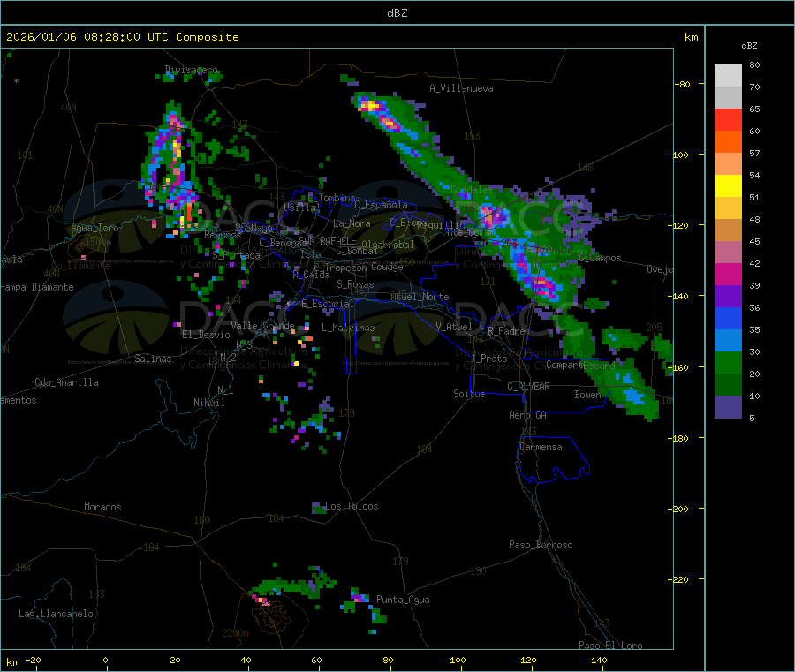The width and height of the screenshot is (795, 672).
Task: Click the -80 km vertical axis tick
Action: click(x=683, y=84)
